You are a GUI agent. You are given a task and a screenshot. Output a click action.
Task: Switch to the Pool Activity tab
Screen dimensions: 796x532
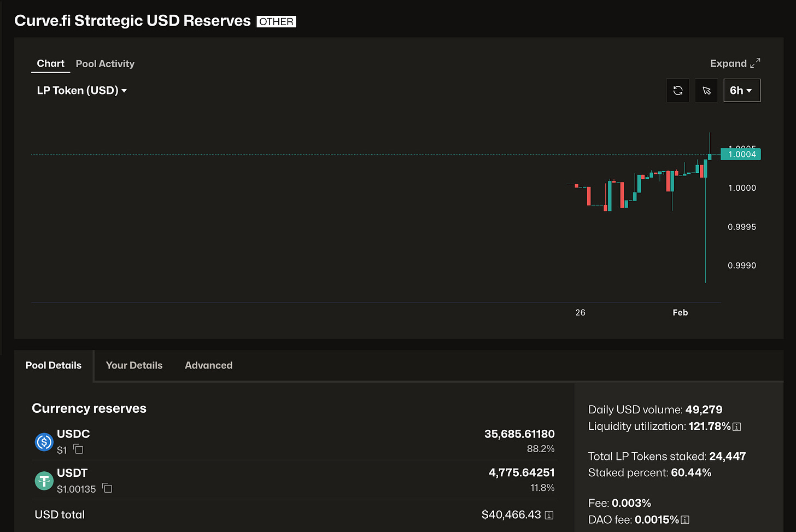(105, 64)
